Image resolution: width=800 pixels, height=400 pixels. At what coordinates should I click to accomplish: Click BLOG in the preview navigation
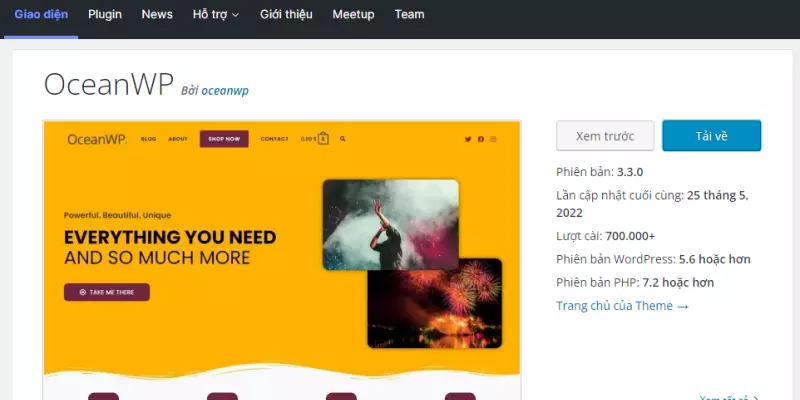click(148, 139)
